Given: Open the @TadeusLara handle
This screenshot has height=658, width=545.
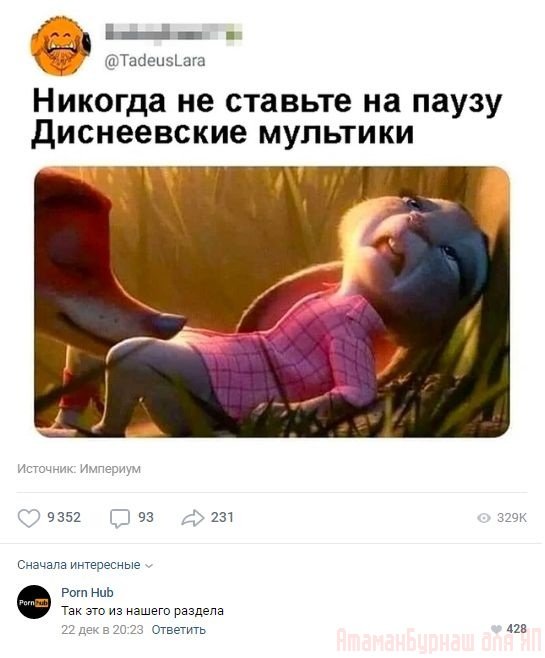Looking at the screenshot, I should 155,61.
